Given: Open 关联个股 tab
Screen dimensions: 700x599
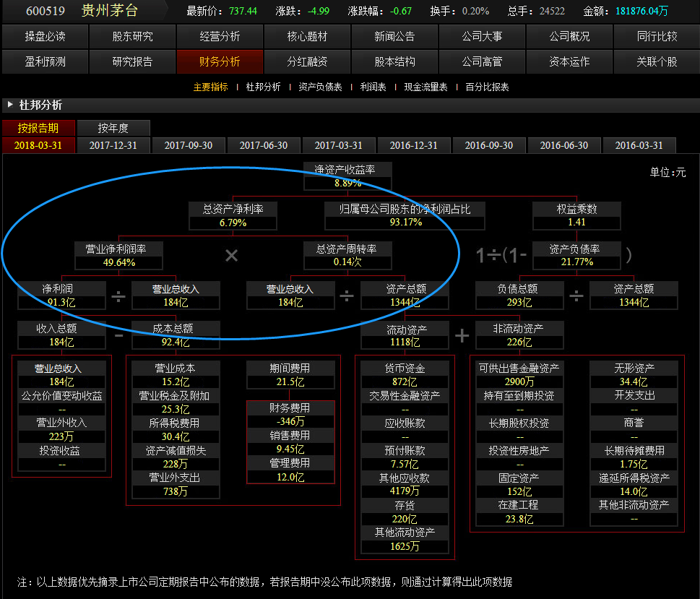Looking at the screenshot, I should pyautogui.click(x=657, y=61).
